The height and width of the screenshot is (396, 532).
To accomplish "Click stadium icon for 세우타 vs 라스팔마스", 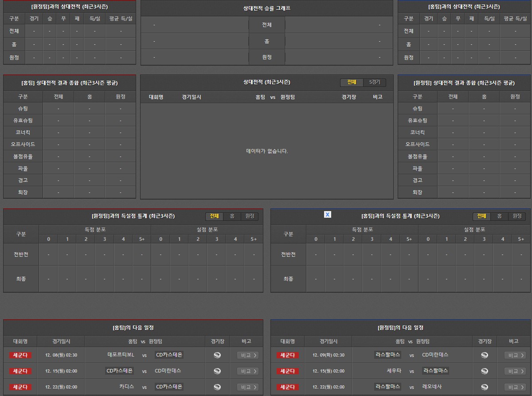I will click(485, 371).
